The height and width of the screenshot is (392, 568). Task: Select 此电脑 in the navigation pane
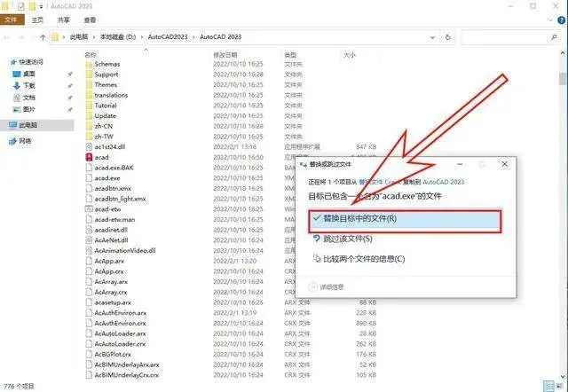point(28,125)
